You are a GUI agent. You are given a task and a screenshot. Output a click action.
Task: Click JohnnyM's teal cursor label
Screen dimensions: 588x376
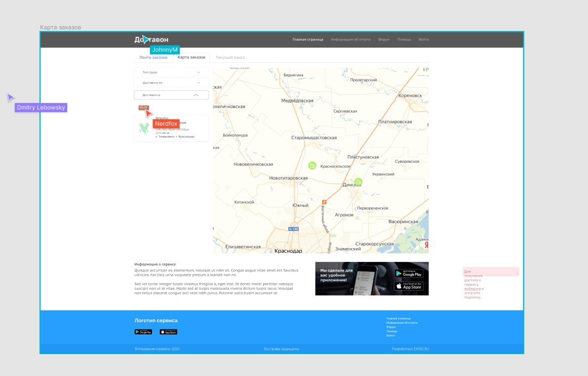(165, 50)
